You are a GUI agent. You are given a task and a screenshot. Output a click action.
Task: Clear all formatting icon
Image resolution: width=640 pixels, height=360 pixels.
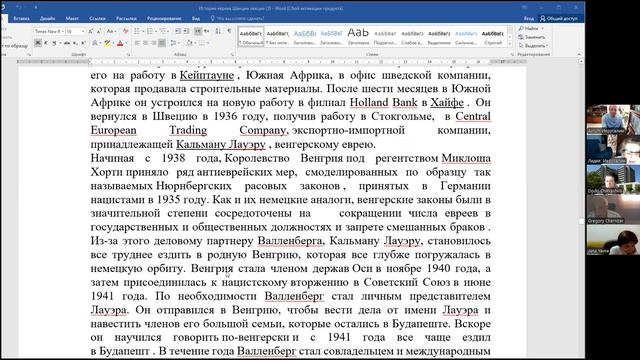(125, 31)
